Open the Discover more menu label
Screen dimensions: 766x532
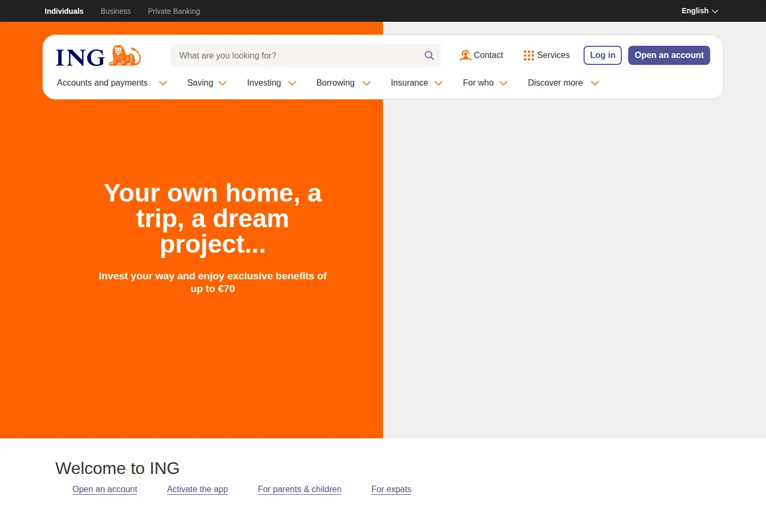[x=555, y=83]
